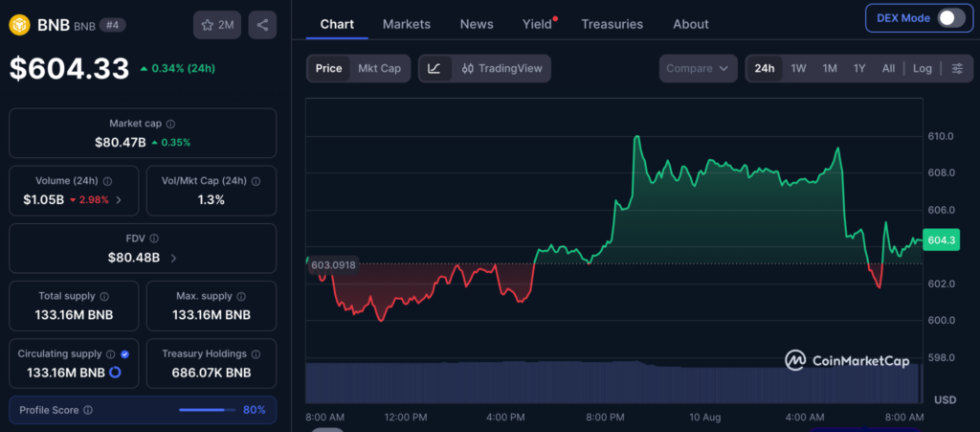This screenshot has height=432, width=980.
Task: Open info icon next to Max. supply
Action: (241, 296)
